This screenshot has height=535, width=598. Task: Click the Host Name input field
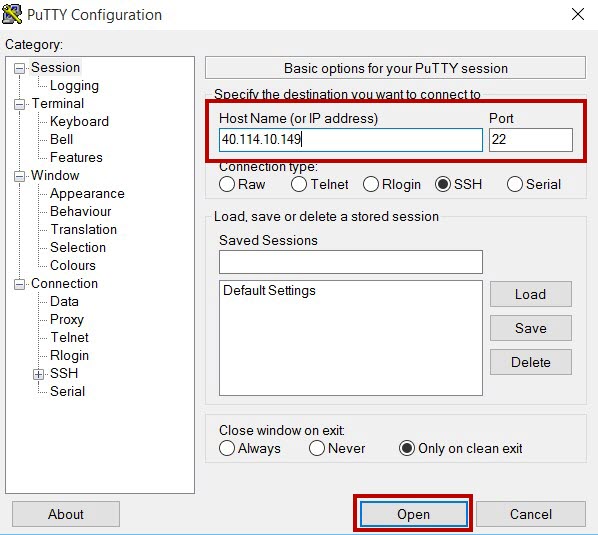(350, 140)
